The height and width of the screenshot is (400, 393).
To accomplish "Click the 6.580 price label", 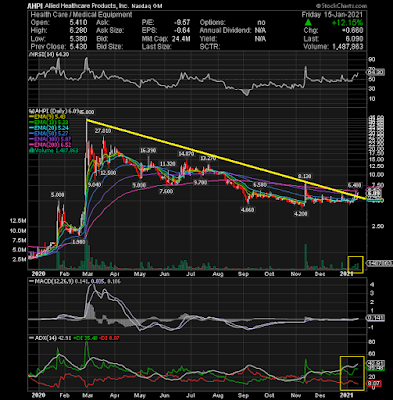I will 260,184.
